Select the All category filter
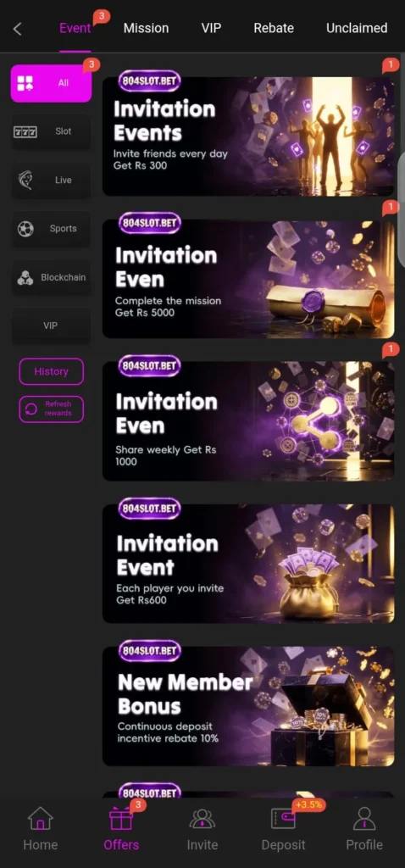Image resolution: width=405 pixels, height=868 pixels. click(x=51, y=83)
